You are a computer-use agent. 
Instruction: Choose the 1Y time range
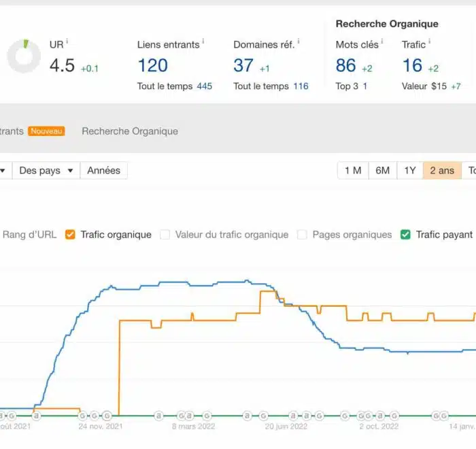click(410, 171)
